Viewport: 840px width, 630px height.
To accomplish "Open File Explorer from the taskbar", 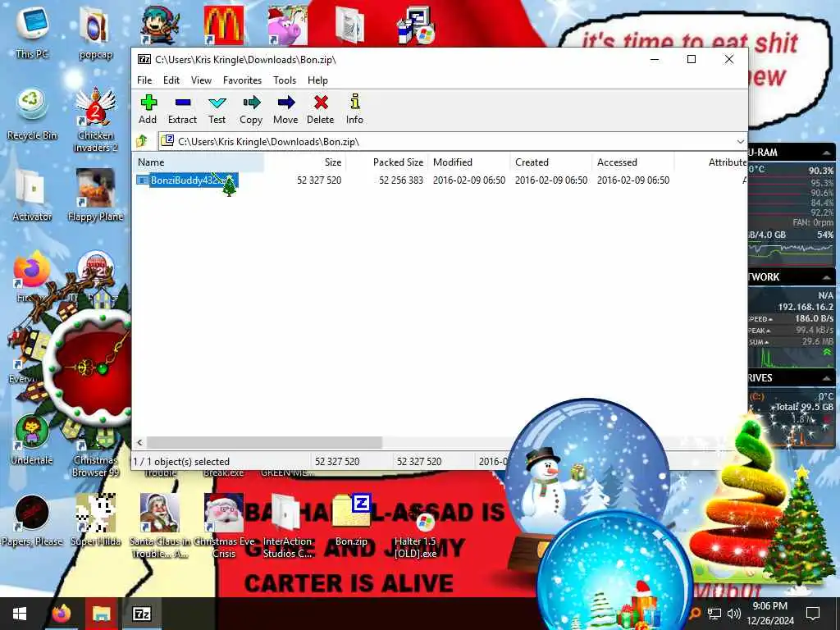I will tap(101, 614).
